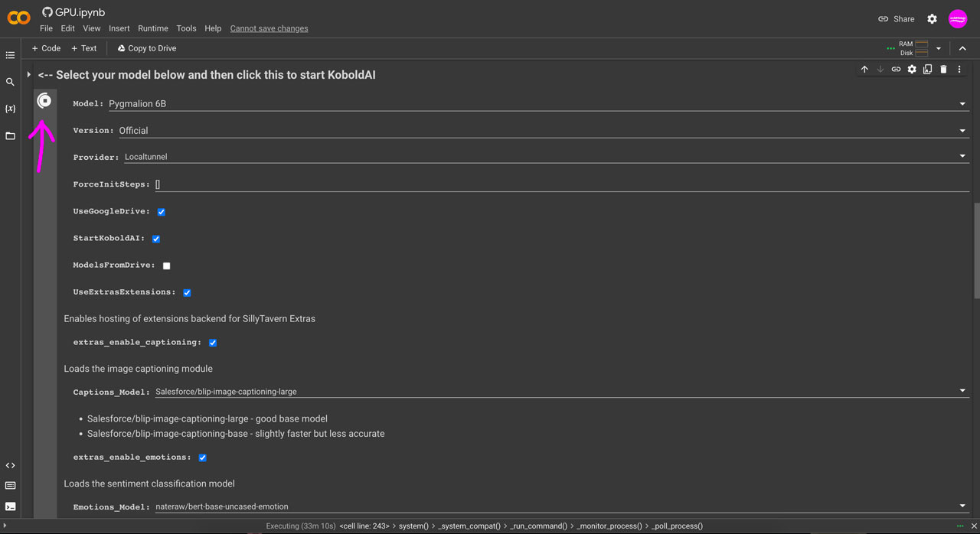Open the find and replace sidebar
The height and width of the screenshot is (534, 980).
[10, 82]
